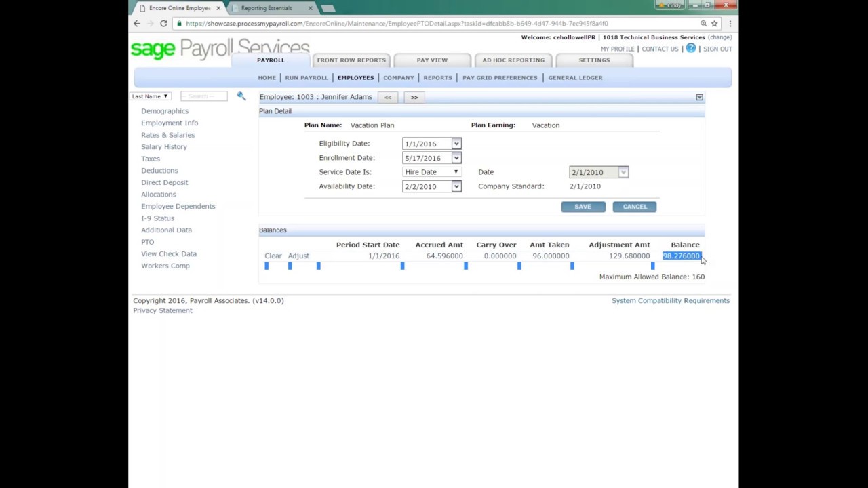This screenshot has height=488, width=868.
Task: Open the COMPANY submenu item
Action: point(399,77)
